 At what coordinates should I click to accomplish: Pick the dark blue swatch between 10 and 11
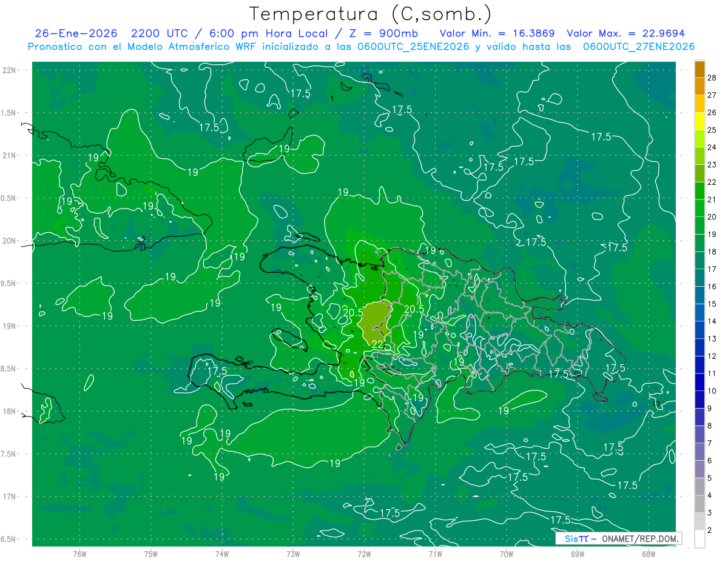point(699,382)
